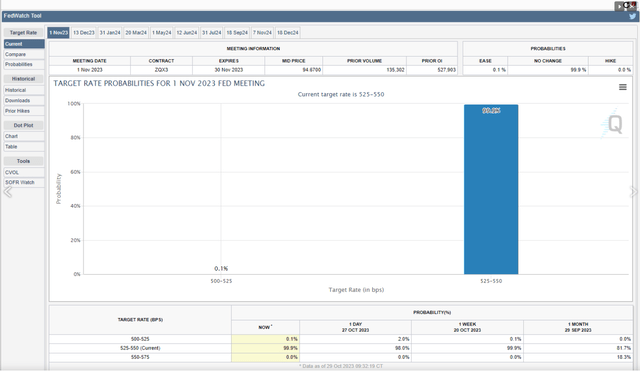Viewport: 640px width, 371px height.
Task: Open the SOFR Watch tool
Action: pos(24,182)
